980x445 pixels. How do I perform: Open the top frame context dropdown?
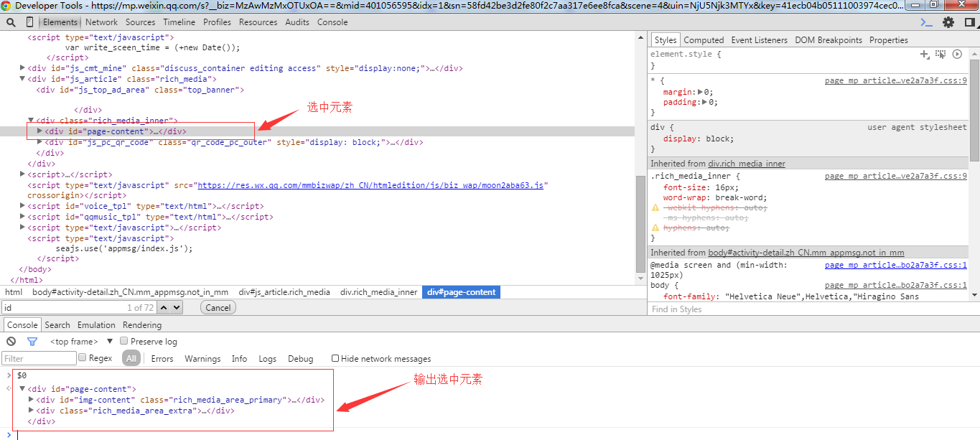(x=82, y=342)
